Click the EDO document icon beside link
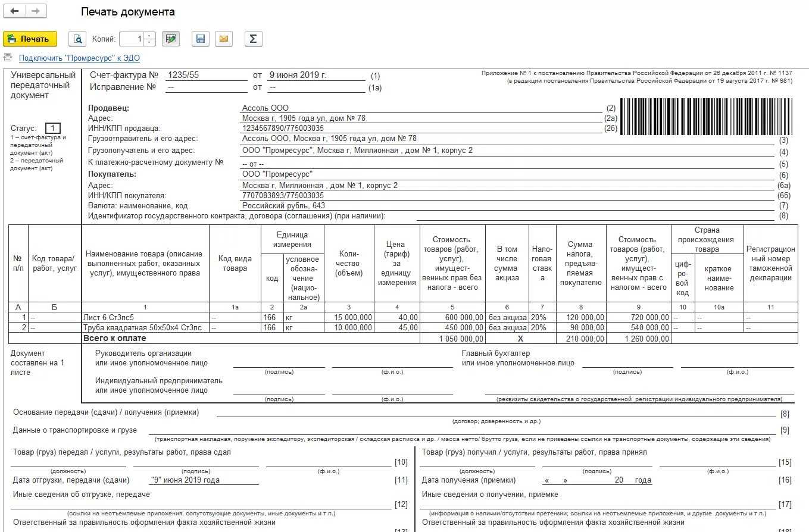 pos(8,57)
